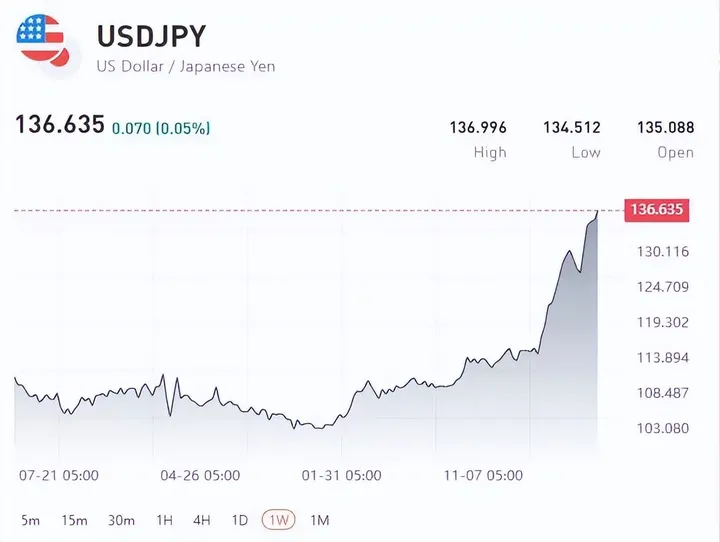The image size is (720, 542).
Task: Click the US Dollar / Japanese Yen subtitle
Action: pyautogui.click(x=186, y=67)
